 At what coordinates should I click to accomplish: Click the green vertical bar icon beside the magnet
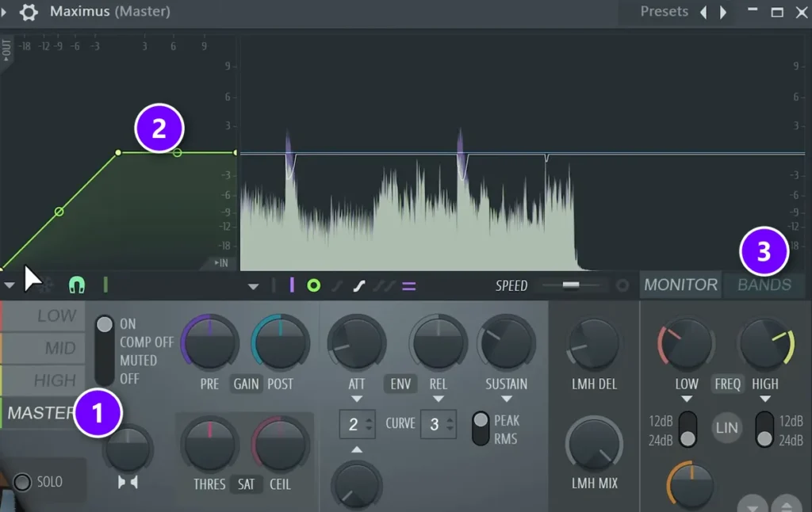tap(105, 285)
